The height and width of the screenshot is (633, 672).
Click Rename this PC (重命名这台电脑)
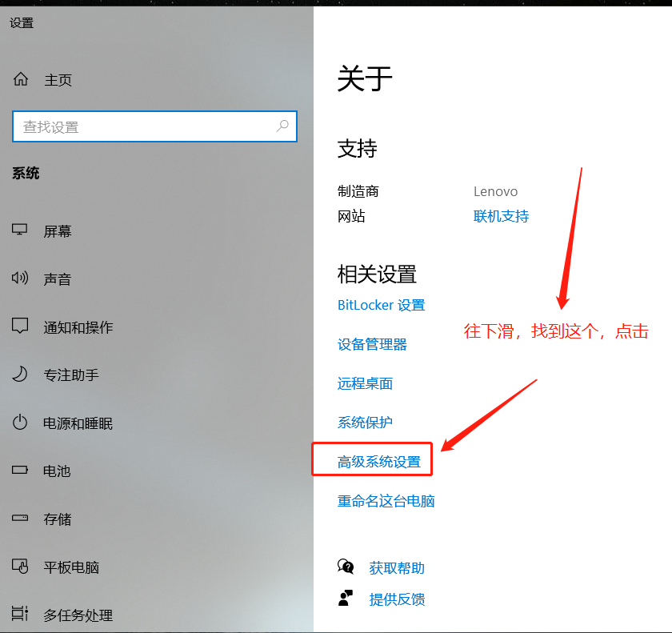(386, 501)
